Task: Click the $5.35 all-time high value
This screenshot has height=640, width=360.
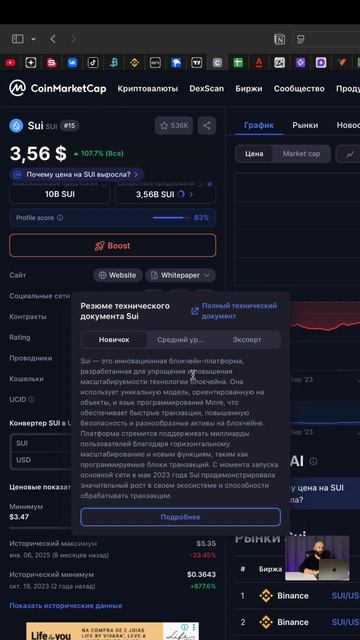Action: [x=206, y=544]
